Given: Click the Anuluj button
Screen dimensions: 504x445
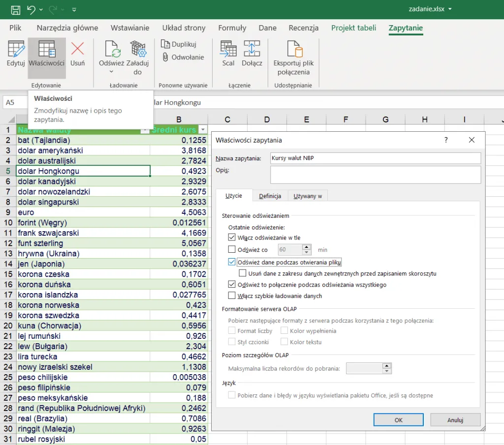Looking at the screenshot, I should click(x=455, y=420).
